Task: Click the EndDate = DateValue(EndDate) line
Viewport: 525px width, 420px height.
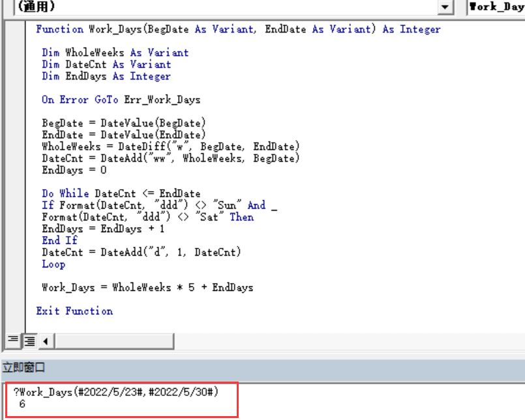Action: pyautogui.click(x=123, y=134)
